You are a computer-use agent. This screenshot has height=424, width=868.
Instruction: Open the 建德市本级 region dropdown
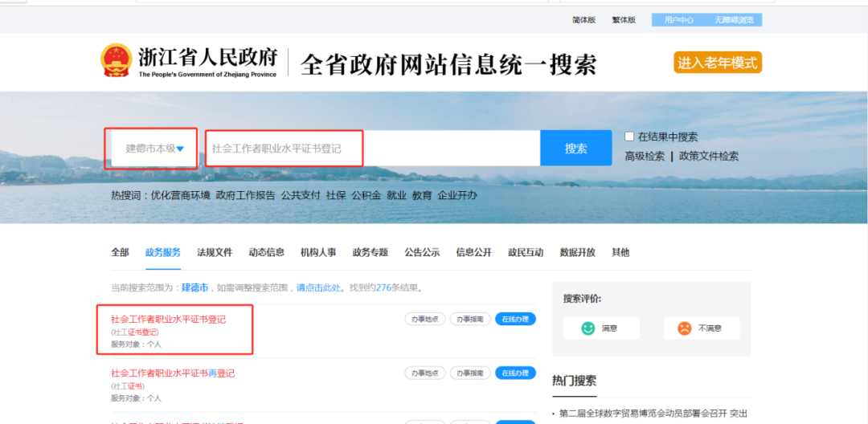coord(153,149)
